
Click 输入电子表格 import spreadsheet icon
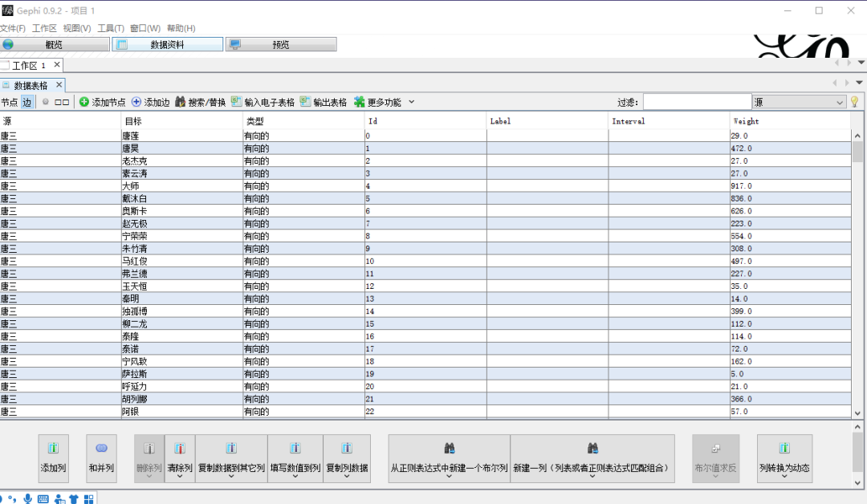(236, 102)
